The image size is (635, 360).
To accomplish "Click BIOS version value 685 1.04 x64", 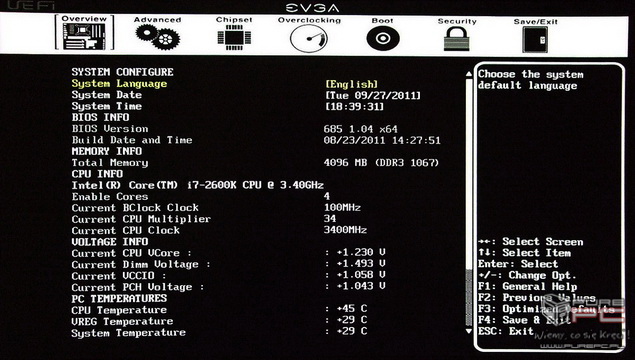I will click(360, 129).
